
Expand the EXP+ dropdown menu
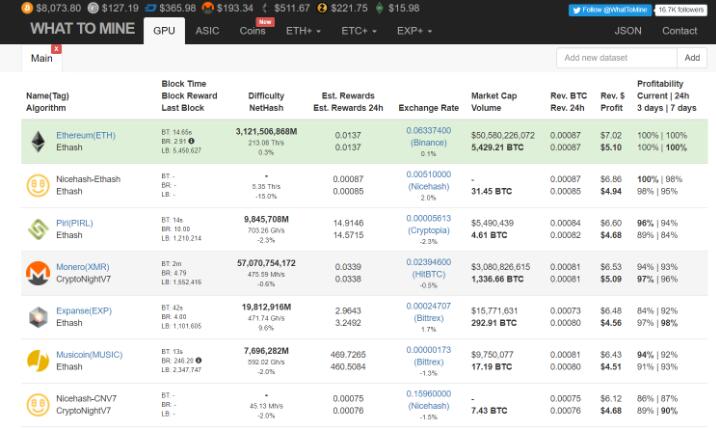coord(414,31)
